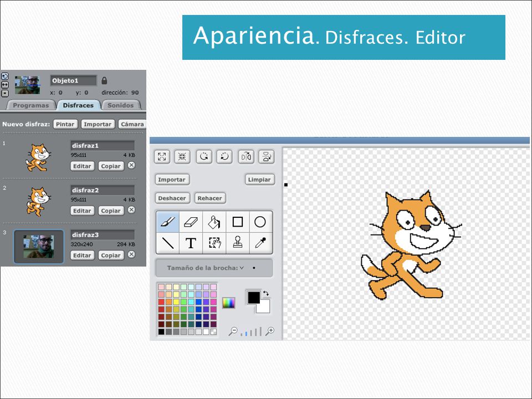Set rotation style to left-right flip

click(5, 84)
